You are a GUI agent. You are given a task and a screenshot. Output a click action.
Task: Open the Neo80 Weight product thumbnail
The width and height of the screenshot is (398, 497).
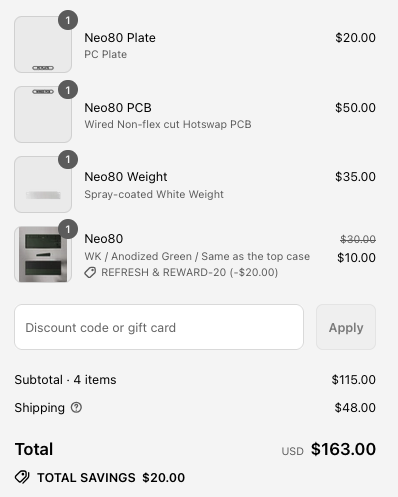43,184
